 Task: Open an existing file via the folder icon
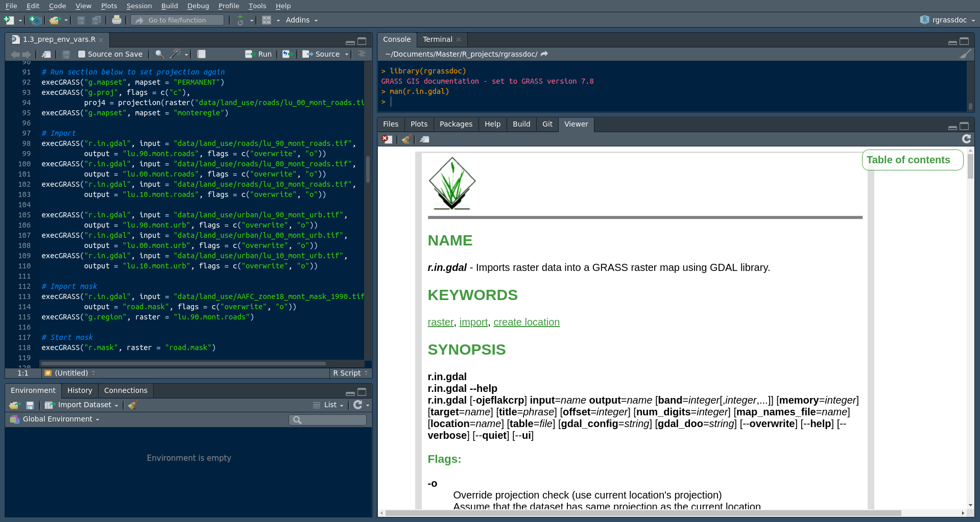point(54,20)
